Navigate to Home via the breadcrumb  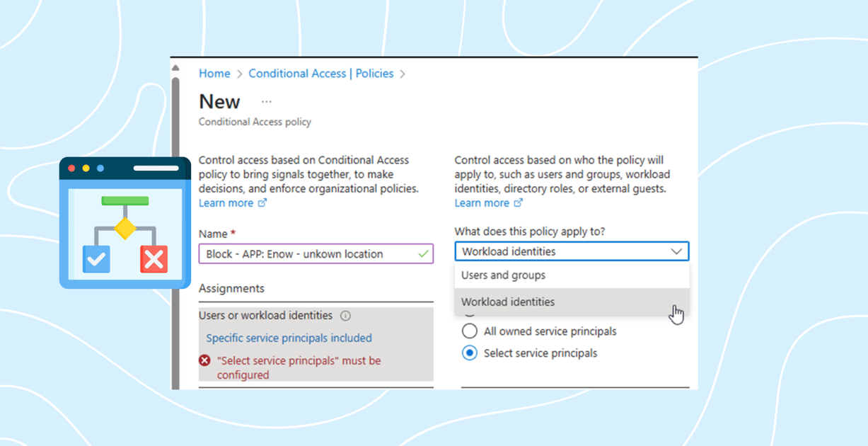click(214, 73)
